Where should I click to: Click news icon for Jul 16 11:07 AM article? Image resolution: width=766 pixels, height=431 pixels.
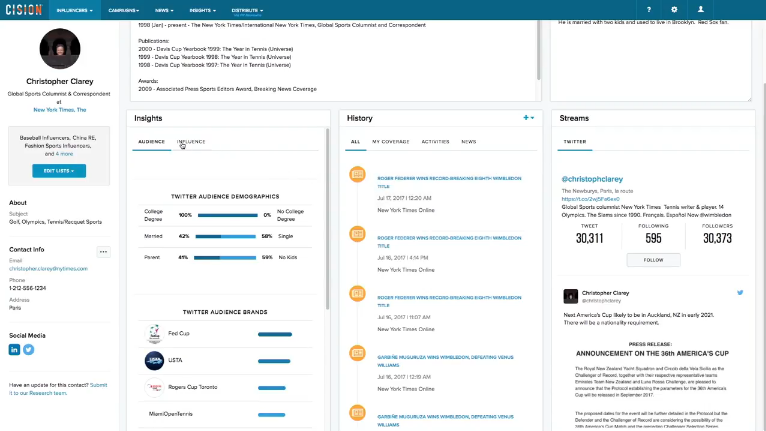point(357,293)
